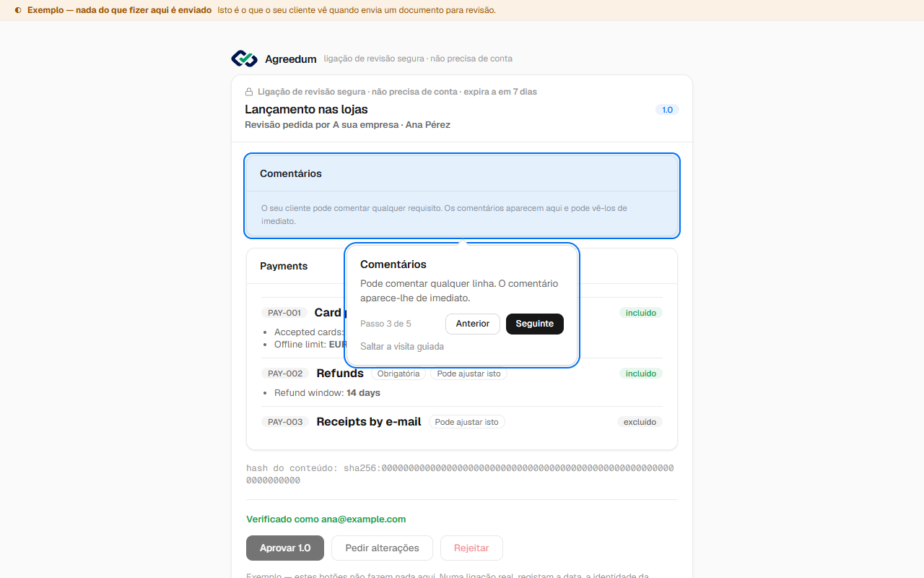Viewport: 924px width, 578px height.
Task: Return to previous tour step with Anterior
Action: point(473,324)
